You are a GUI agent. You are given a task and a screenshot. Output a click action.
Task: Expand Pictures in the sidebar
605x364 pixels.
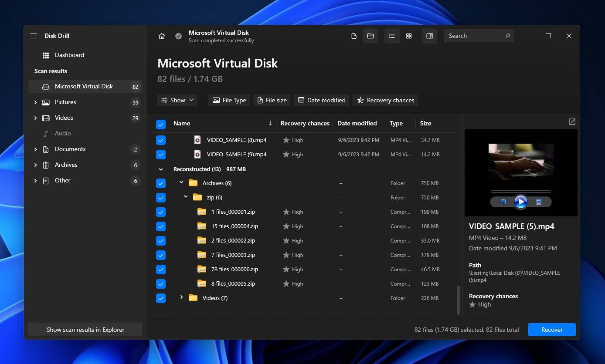(x=35, y=102)
